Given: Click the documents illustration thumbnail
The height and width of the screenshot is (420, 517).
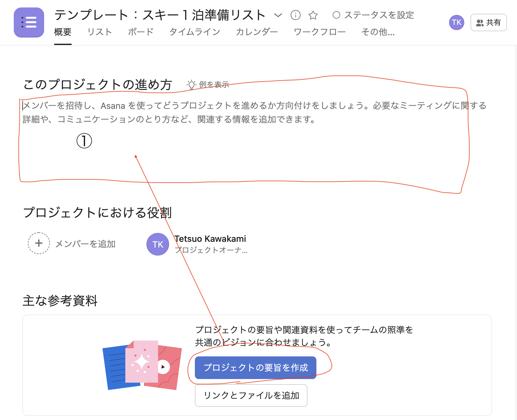Looking at the screenshot, I should click(142, 365).
